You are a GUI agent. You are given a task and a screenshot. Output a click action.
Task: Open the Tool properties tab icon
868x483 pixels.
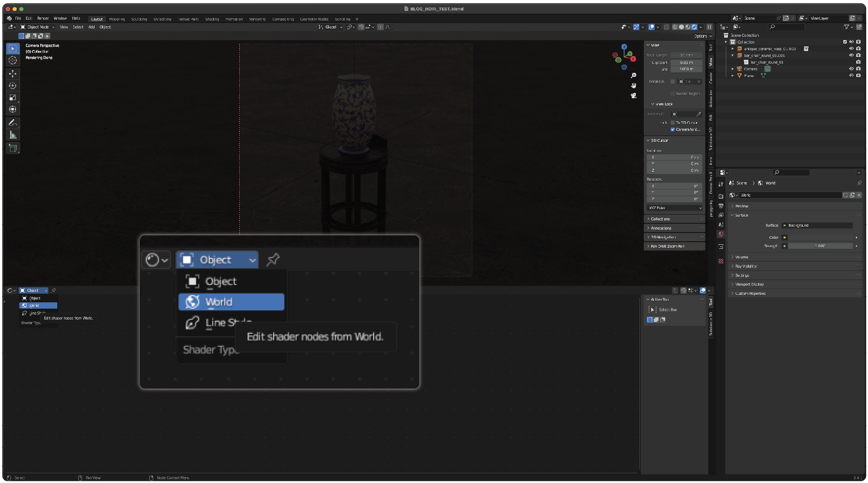click(x=721, y=184)
